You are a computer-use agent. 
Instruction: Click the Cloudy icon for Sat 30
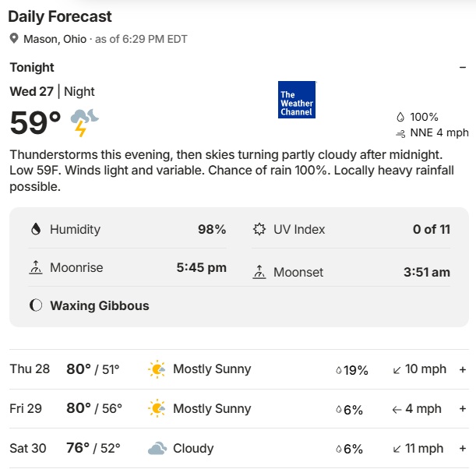pyautogui.click(x=157, y=449)
